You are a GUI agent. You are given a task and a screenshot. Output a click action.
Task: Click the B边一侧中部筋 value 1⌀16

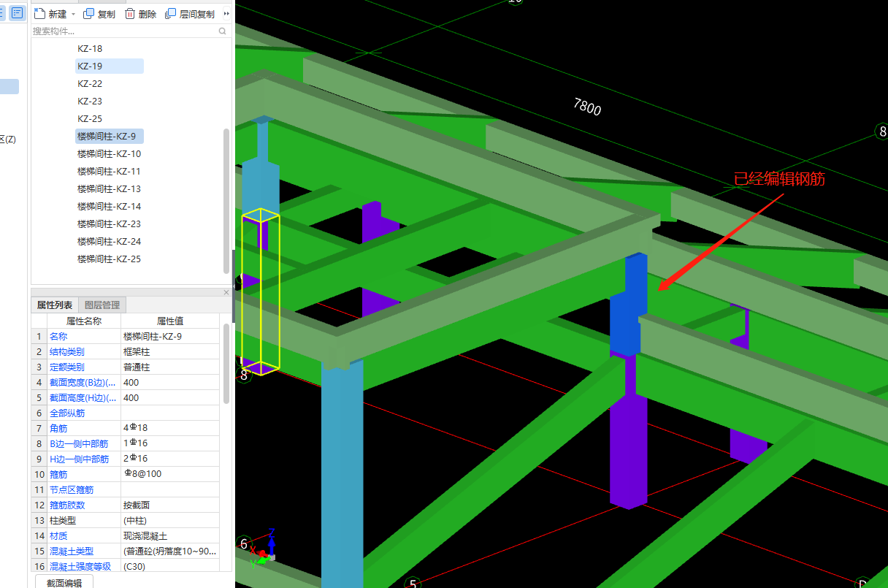click(170, 444)
